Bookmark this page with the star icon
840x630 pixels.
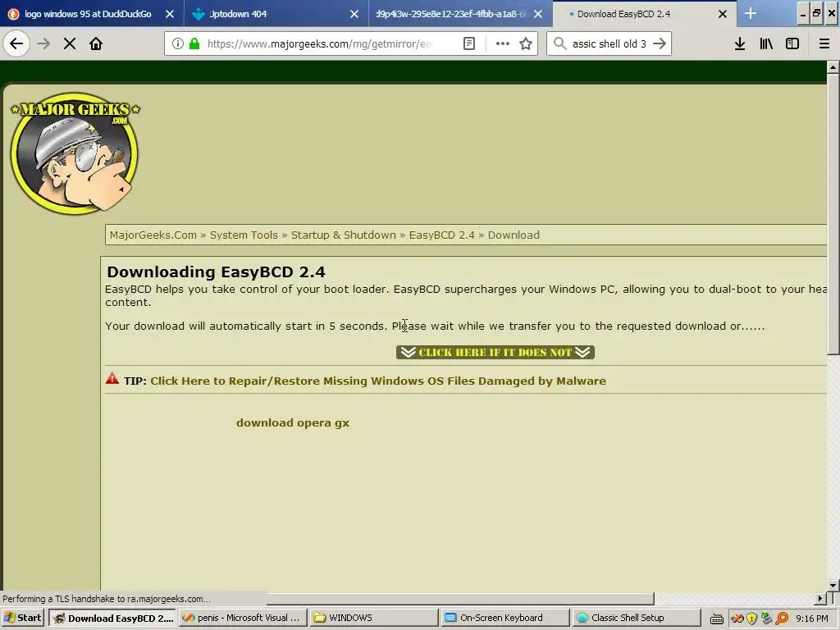coord(526,43)
